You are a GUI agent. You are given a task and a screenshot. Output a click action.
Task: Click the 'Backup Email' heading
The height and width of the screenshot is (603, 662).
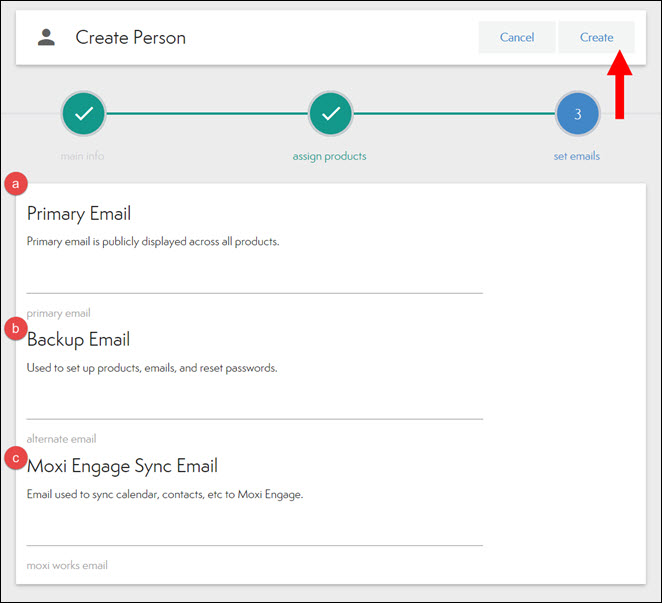[x=79, y=340]
